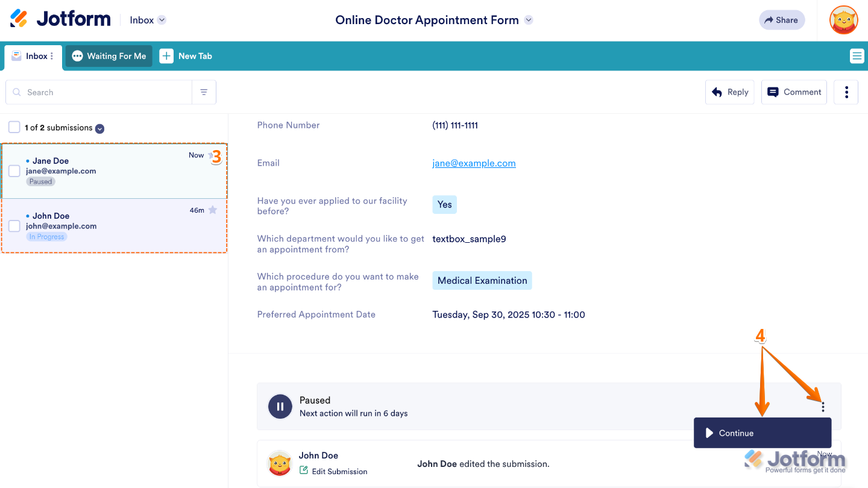The height and width of the screenshot is (488, 868).
Task: Open the Online Doctor Appointment Form dropdown
Action: [x=528, y=20]
